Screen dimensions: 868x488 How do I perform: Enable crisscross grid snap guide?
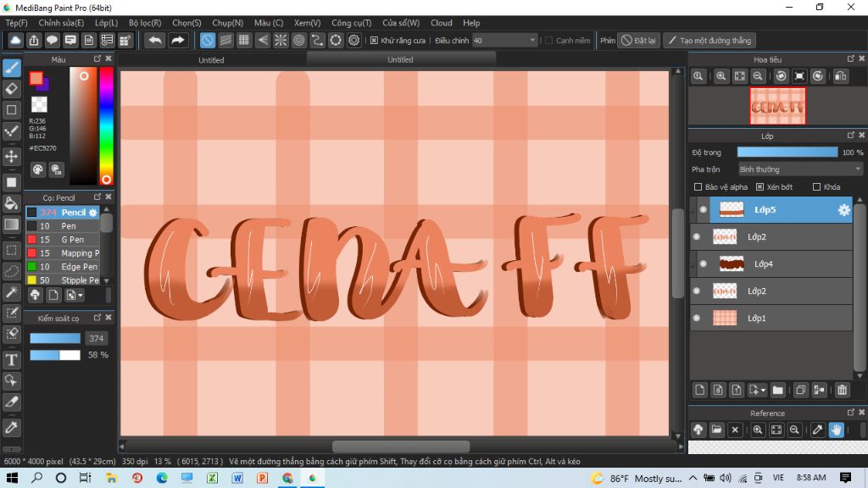[243, 41]
